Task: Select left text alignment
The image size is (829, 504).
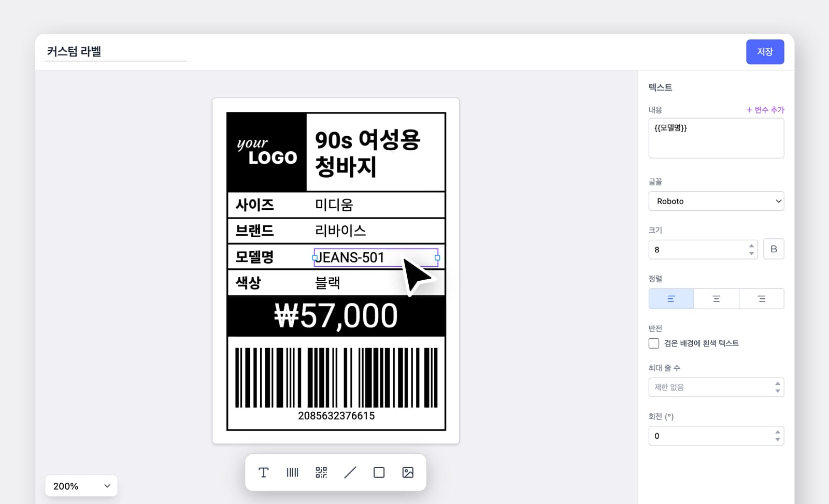Action: (x=671, y=298)
